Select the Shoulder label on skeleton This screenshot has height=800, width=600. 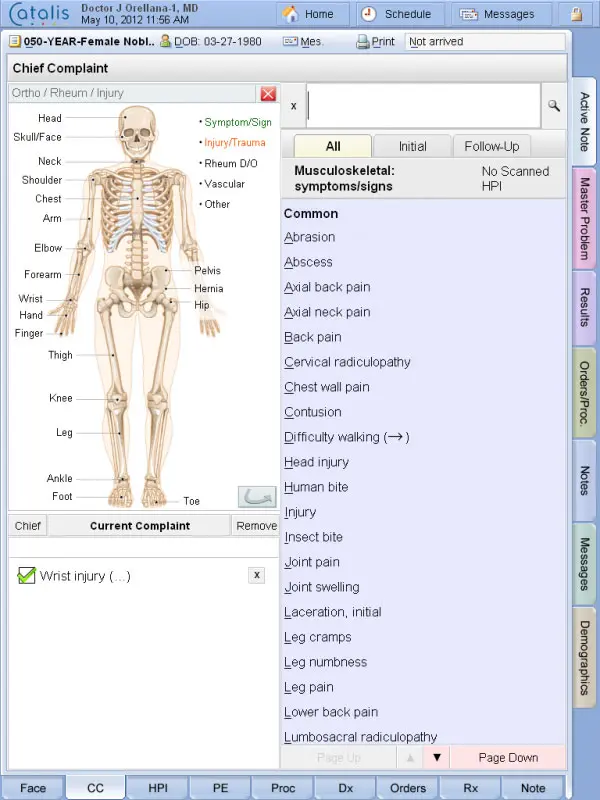pyautogui.click(x=42, y=180)
